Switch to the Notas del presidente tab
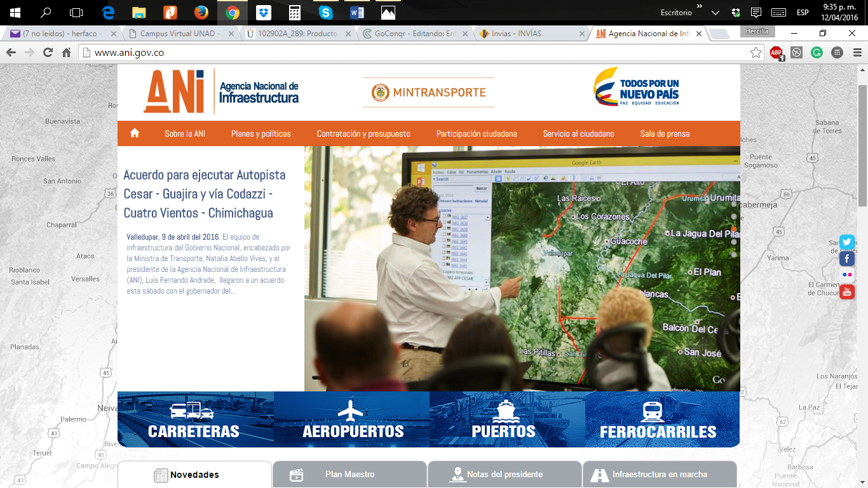This screenshot has width=868, height=488. 505,475
